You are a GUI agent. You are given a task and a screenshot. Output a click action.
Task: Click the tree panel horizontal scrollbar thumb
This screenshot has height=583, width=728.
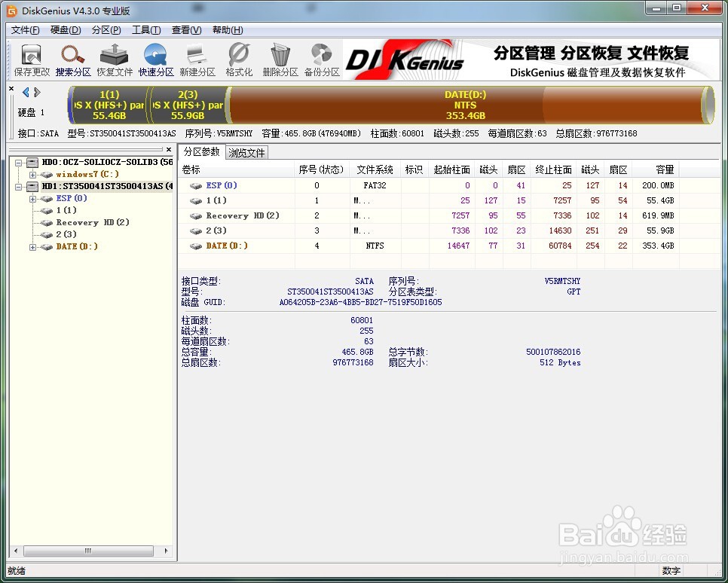(88, 551)
